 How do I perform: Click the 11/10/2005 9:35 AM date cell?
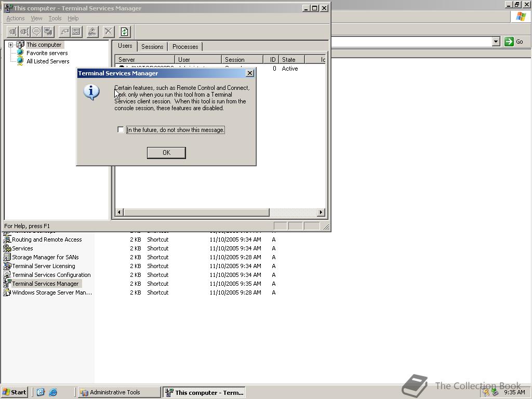pos(235,284)
